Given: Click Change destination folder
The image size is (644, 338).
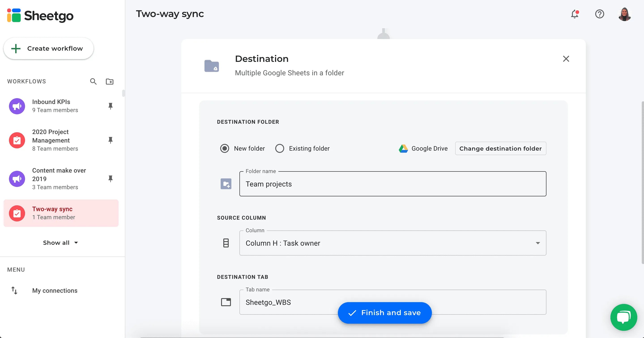Looking at the screenshot, I should pyautogui.click(x=500, y=148).
